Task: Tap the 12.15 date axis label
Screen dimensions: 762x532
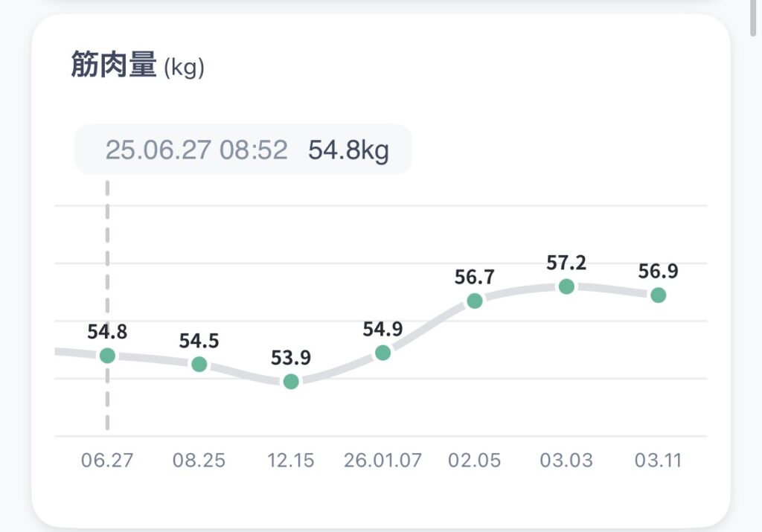Action: click(x=291, y=461)
